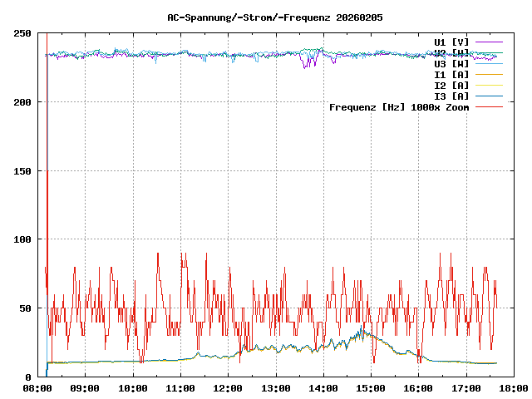Select the I2 [A] legend label
This screenshot has height=399, width=532.
(451, 85)
